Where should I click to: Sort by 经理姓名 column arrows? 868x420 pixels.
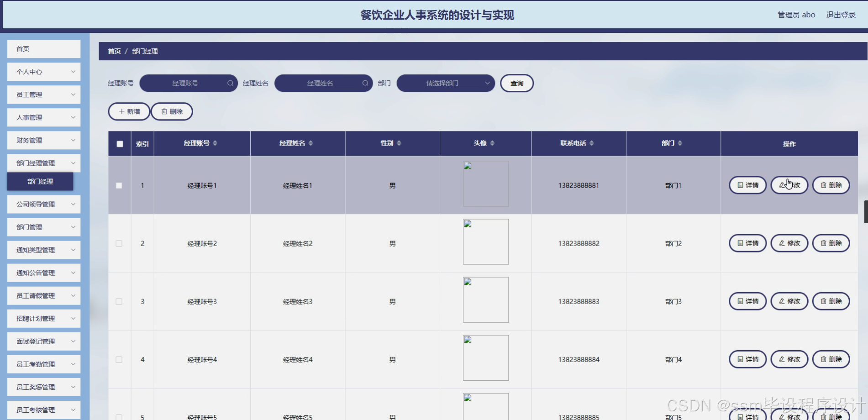310,143
